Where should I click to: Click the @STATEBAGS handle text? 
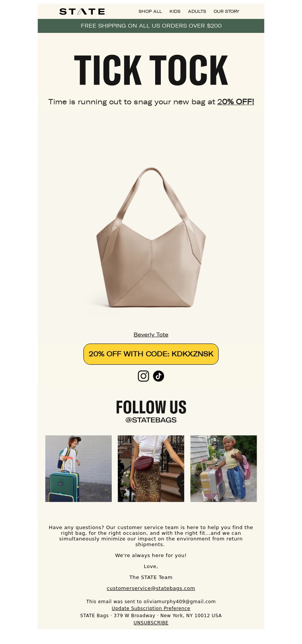point(151,420)
